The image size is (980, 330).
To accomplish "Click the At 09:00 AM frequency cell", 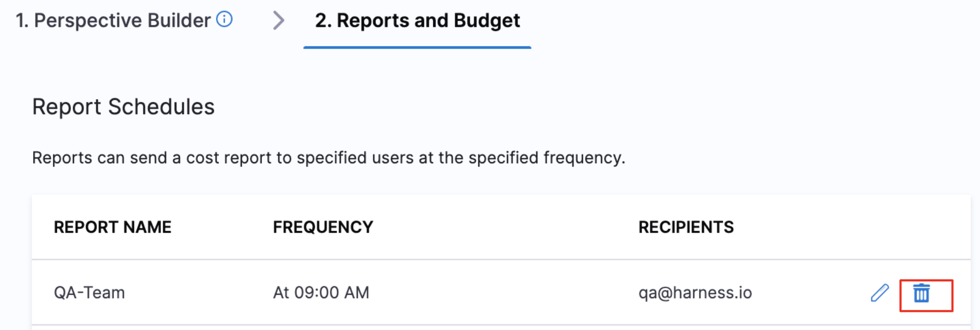I will pos(321,293).
